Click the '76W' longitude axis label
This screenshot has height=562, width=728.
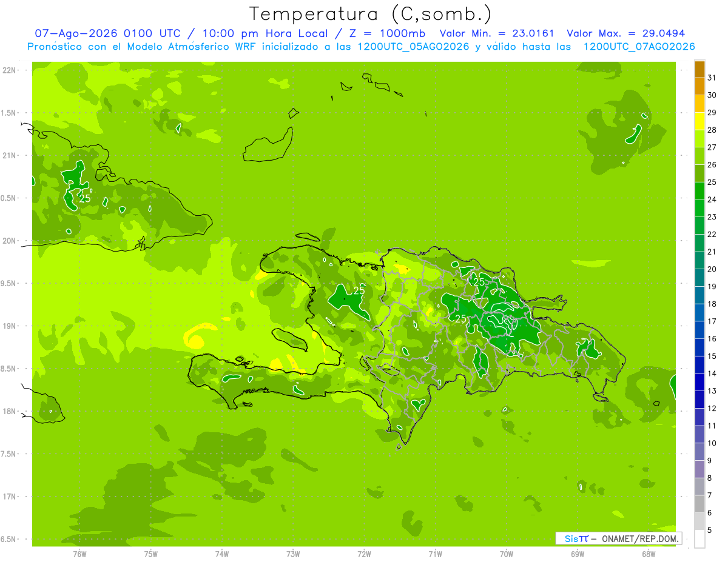[x=79, y=554]
